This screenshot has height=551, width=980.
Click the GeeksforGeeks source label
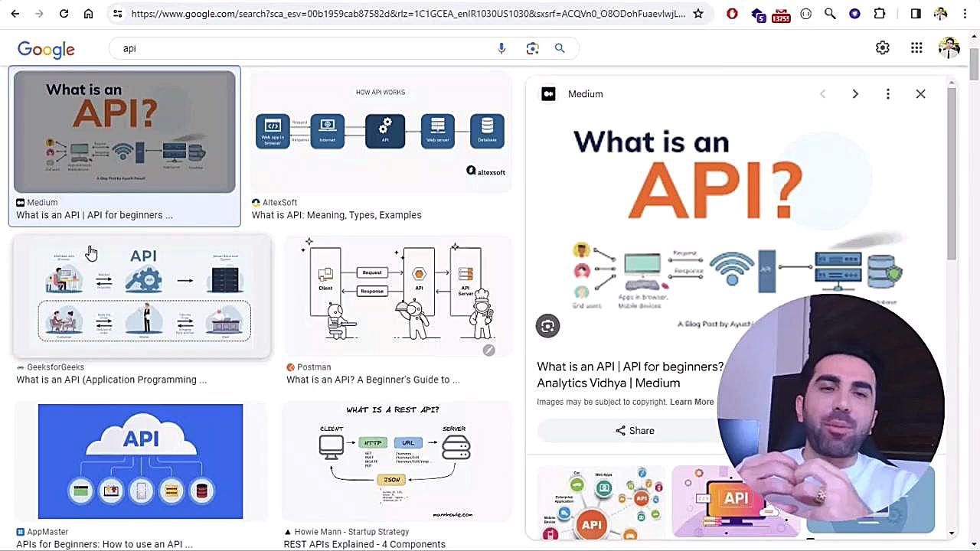click(55, 367)
